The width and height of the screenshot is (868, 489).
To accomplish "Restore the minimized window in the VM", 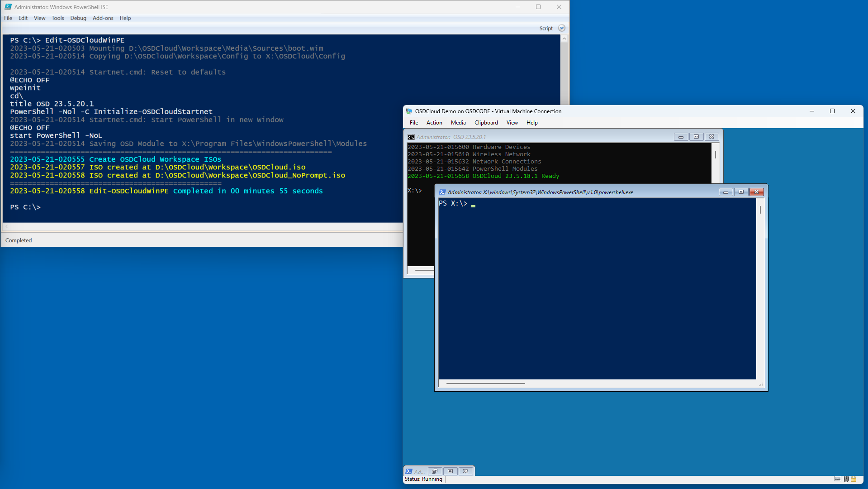I will 435,471.
